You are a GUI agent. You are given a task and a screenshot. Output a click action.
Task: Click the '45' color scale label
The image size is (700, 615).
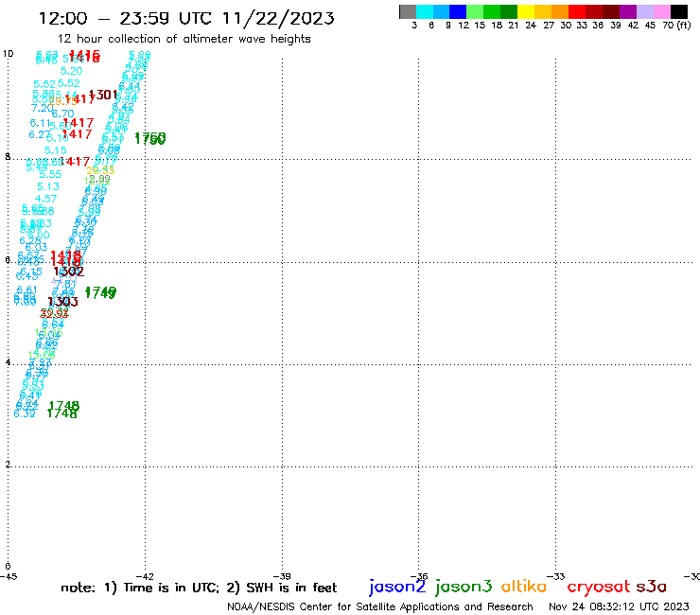[x=650, y=25]
